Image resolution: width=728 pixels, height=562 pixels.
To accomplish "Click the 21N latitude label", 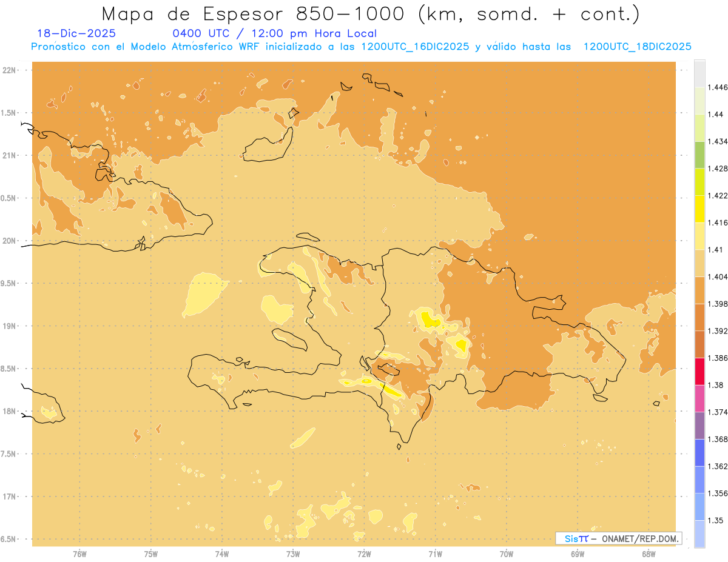I will tap(10, 155).
